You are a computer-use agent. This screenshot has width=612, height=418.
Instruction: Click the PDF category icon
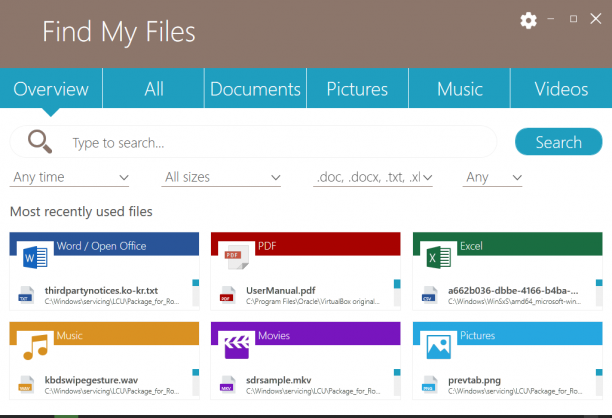coord(237,257)
